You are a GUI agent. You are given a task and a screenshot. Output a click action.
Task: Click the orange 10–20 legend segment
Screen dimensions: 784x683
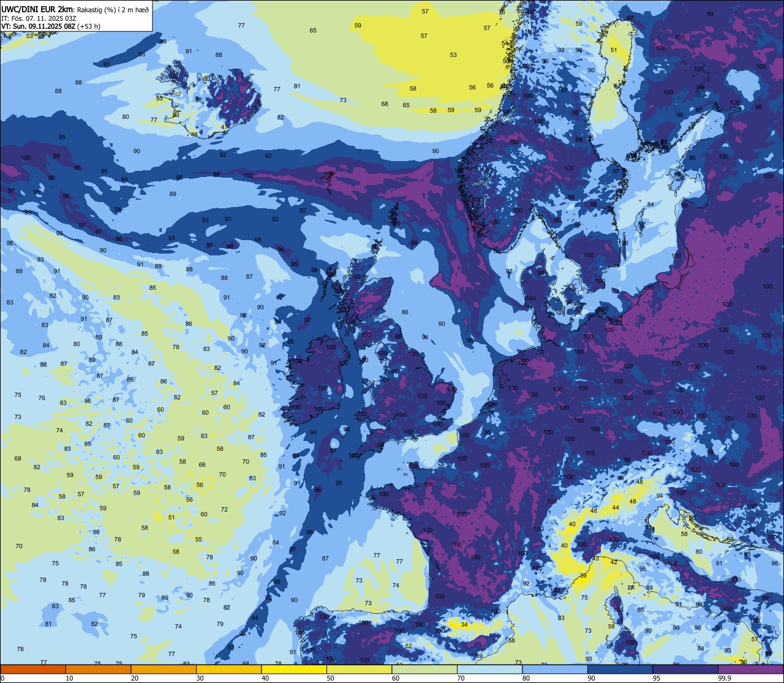pyautogui.click(x=98, y=669)
